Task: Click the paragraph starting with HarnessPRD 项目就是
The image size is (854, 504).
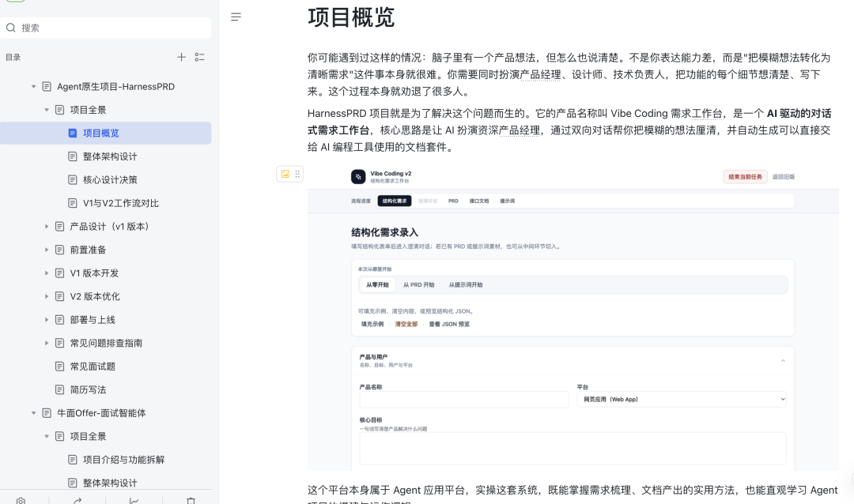Action: click(569, 130)
